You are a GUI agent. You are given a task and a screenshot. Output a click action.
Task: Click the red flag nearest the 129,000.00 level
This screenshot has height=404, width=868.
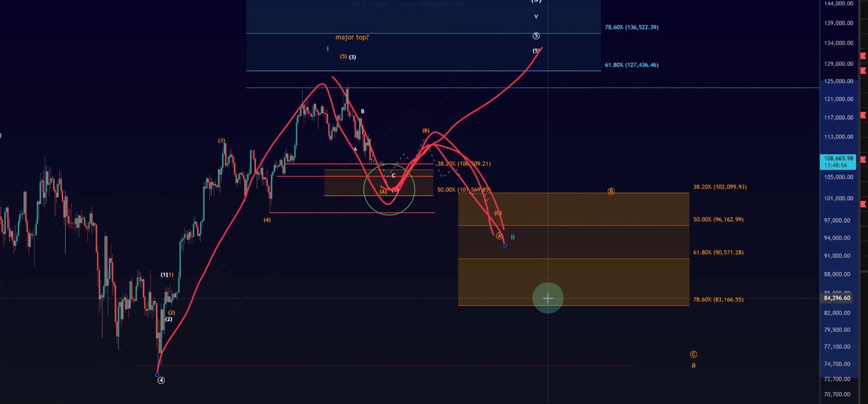click(x=863, y=71)
